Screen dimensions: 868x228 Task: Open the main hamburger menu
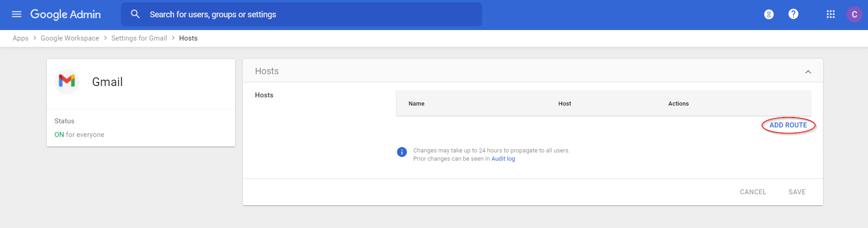(x=17, y=14)
